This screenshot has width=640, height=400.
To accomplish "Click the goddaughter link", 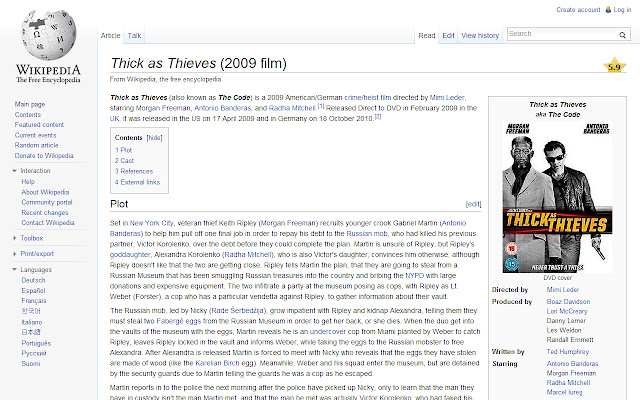I will pos(130,255).
